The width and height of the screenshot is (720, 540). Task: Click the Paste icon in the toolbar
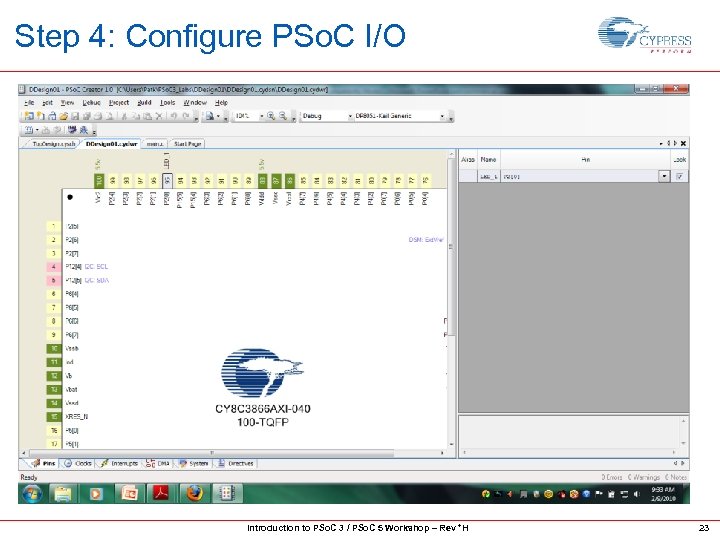(x=147, y=116)
